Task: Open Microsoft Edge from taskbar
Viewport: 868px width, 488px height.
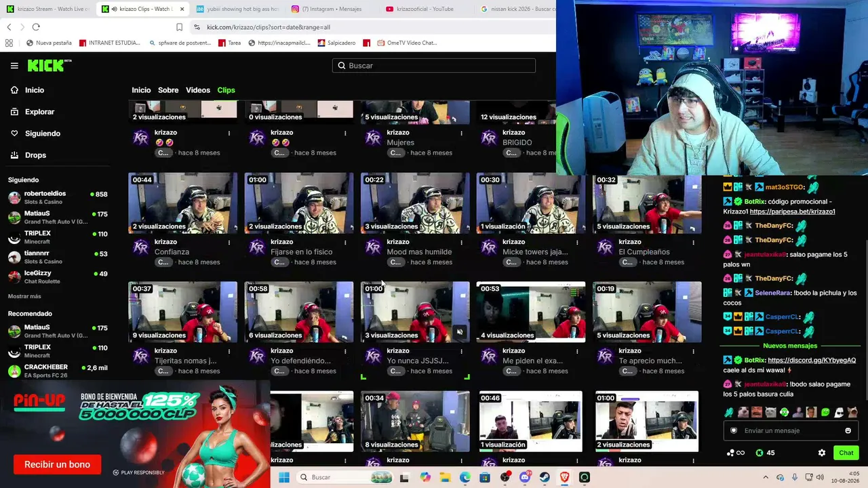Action: coord(465,477)
